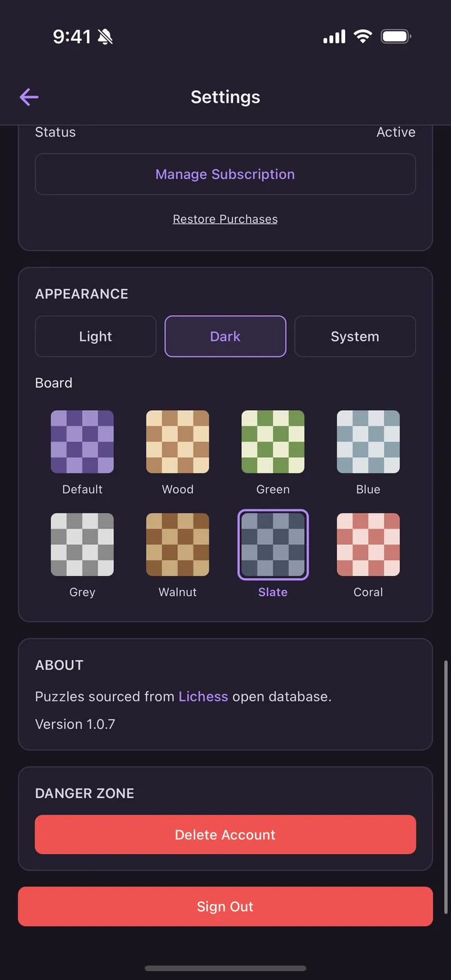Viewport: 451px width, 980px height.
Task: Open the Lichess link
Action: [x=204, y=696]
